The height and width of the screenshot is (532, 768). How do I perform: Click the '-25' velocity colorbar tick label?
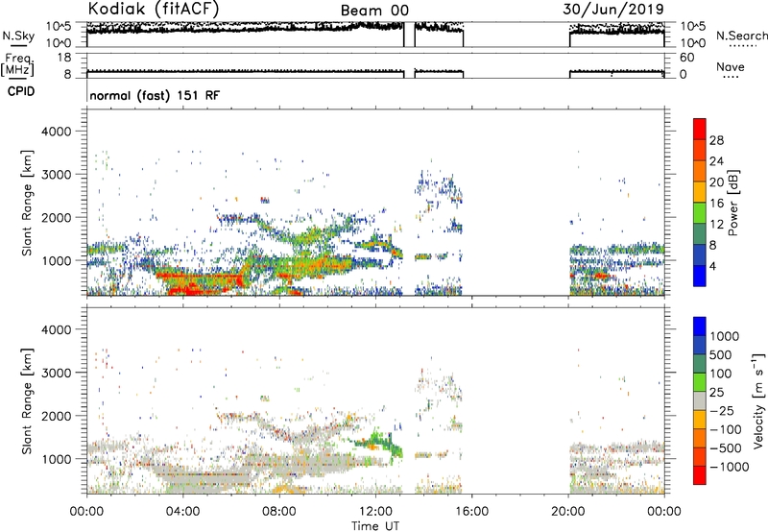coord(722,410)
